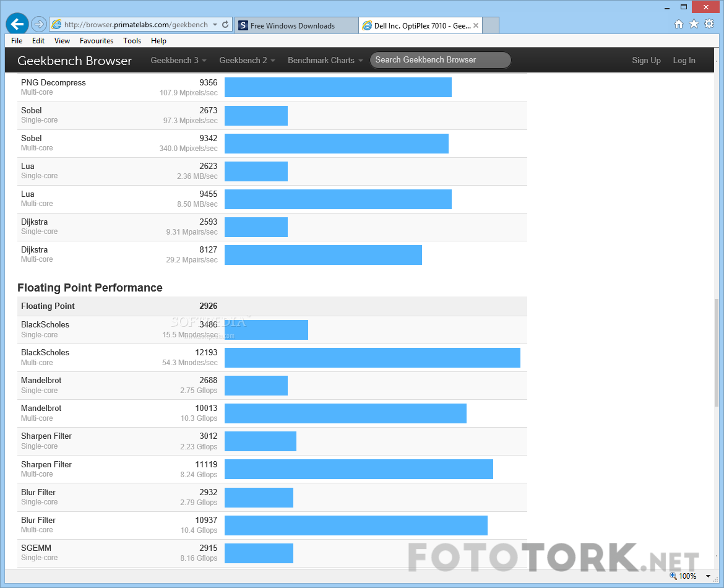Click the Lua Multi-core score 9455
Screen dimensions: 724x588
pyautogui.click(x=209, y=194)
